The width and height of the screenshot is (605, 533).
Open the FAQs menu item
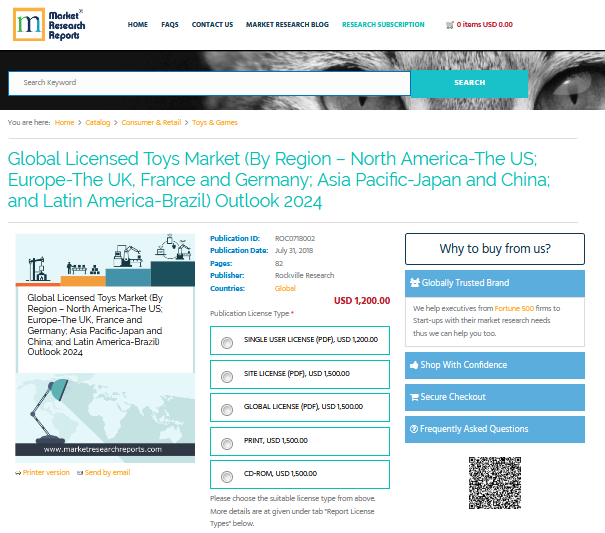coord(170,25)
